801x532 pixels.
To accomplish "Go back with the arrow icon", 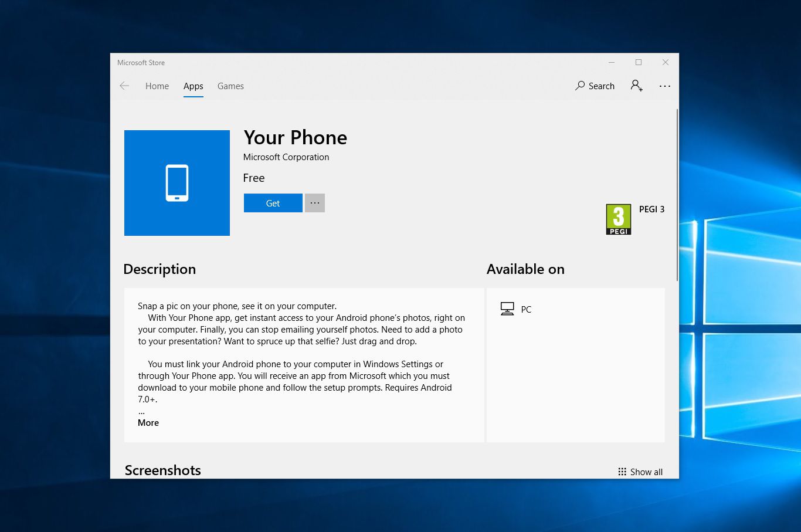I will [x=124, y=86].
